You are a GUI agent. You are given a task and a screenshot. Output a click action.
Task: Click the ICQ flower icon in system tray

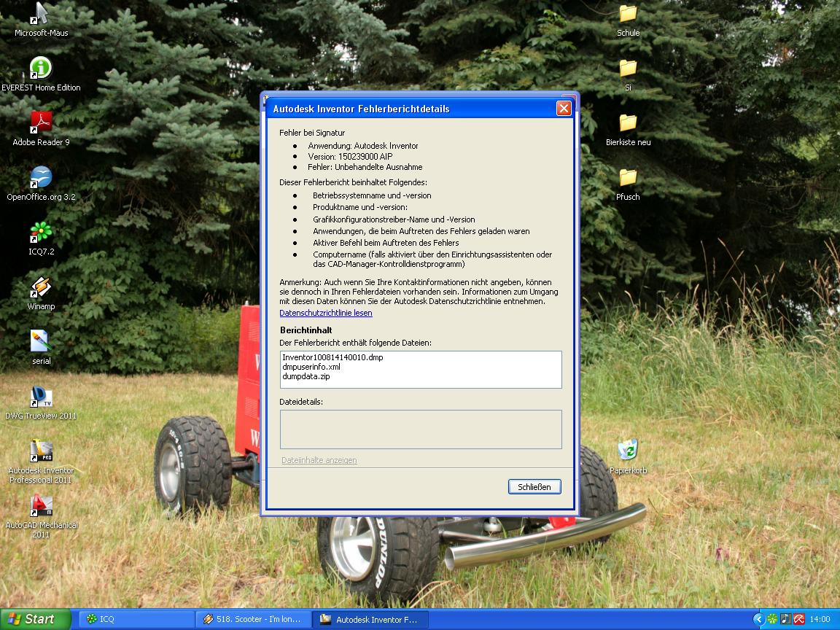[772, 619]
